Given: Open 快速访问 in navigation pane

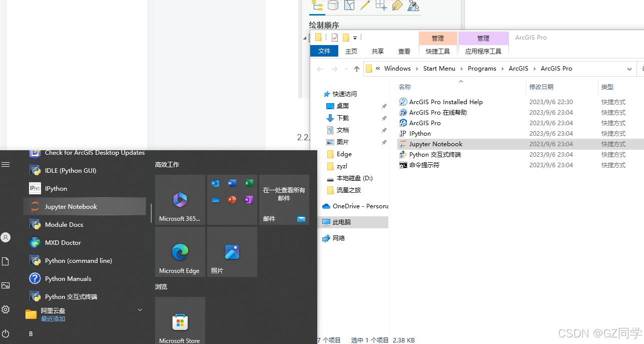Looking at the screenshot, I should click(345, 94).
